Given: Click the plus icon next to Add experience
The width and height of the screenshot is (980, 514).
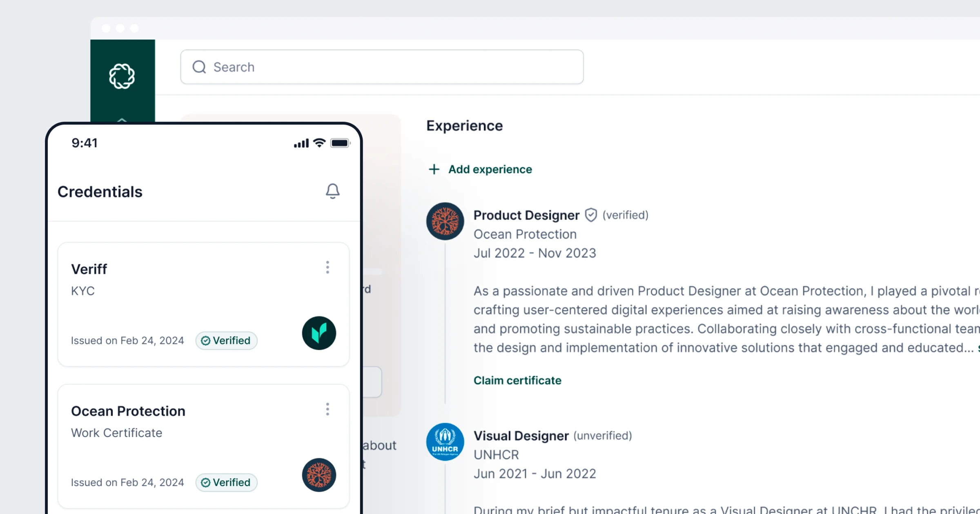Looking at the screenshot, I should pyautogui.click(x=433, y=169).
